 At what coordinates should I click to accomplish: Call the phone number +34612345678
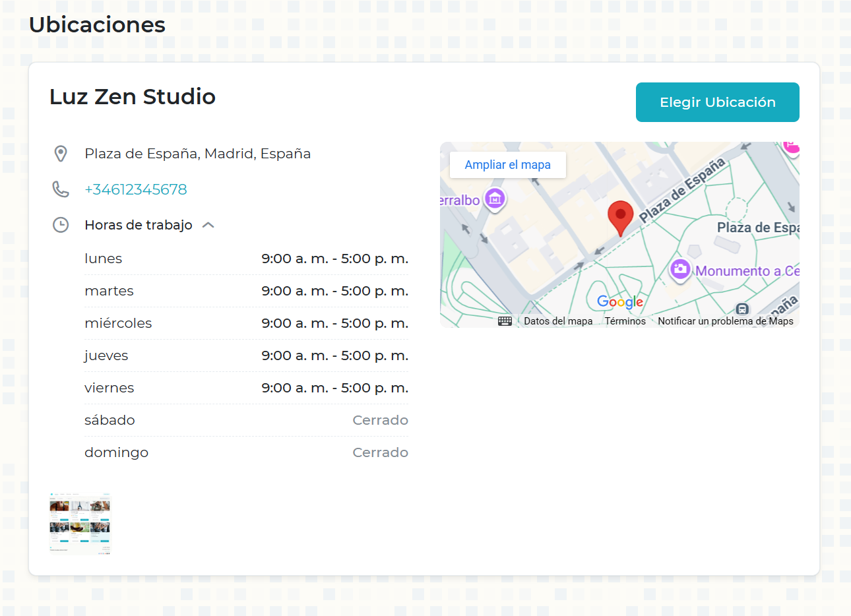coord(136,189)
